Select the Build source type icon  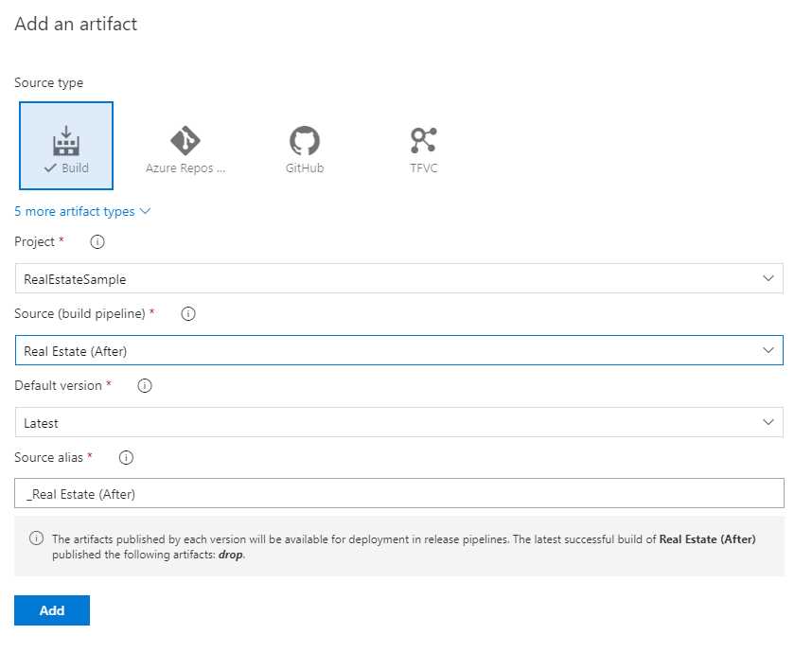coord(65,144)
